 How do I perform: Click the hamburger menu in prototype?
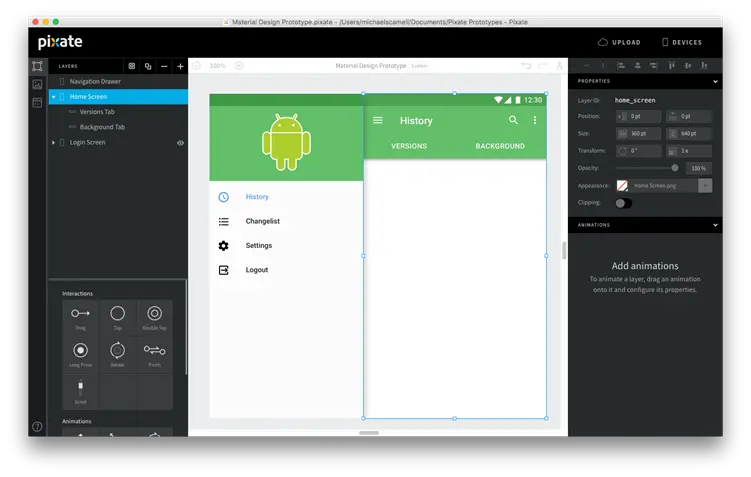tap(378, 120)
